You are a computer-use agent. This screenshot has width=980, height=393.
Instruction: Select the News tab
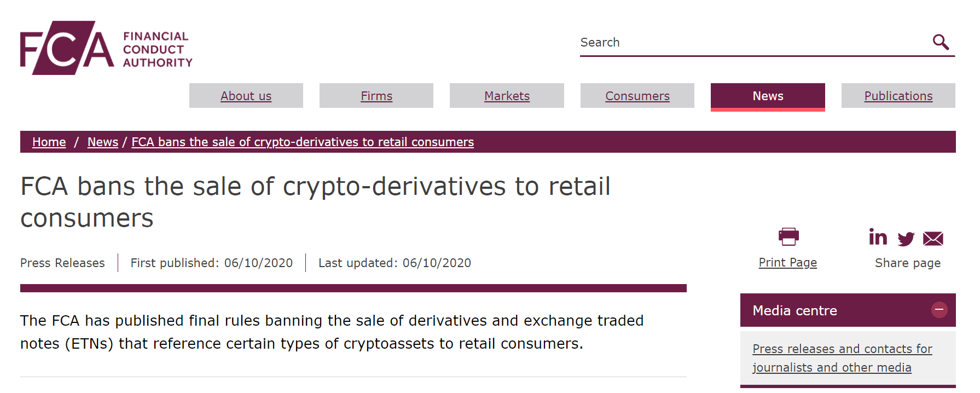pos(768,96)
